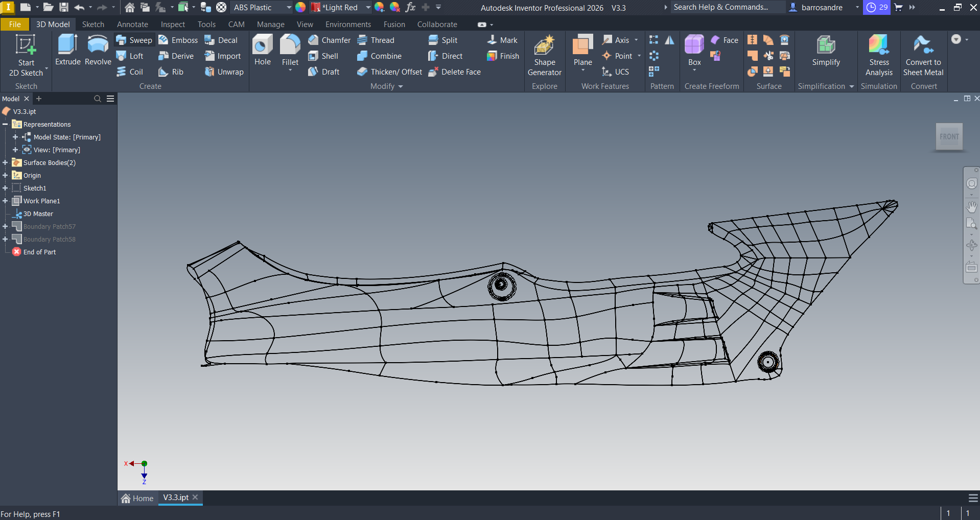The image size is (980, 520).
Task: Collapse the Representations tree node
Action: pos(5,124)
